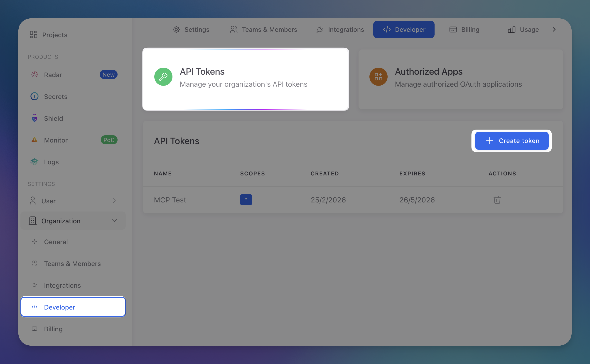This screenshot has height=364, width=590.
Task: Open Integrations from the sidebar
Action: (x=62, y=285)
